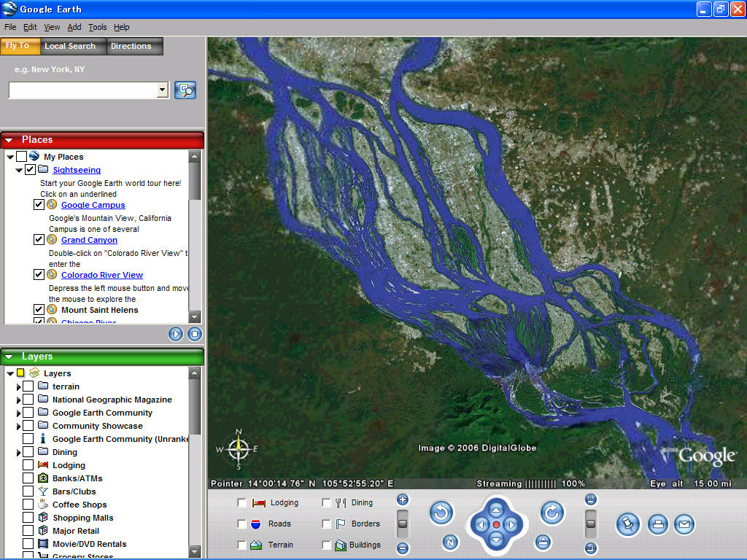
Task: Open the Sightseeing link
Action: point(77,170)
